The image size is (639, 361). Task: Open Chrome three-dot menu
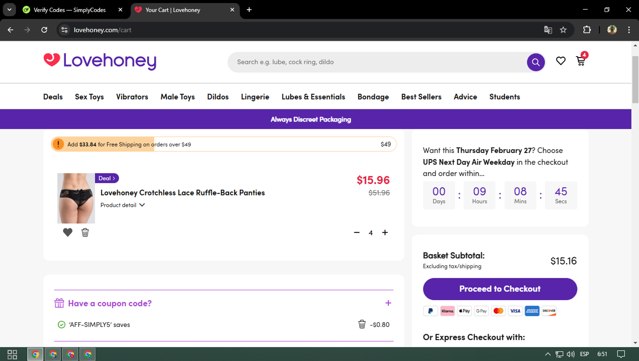point(629,30)
